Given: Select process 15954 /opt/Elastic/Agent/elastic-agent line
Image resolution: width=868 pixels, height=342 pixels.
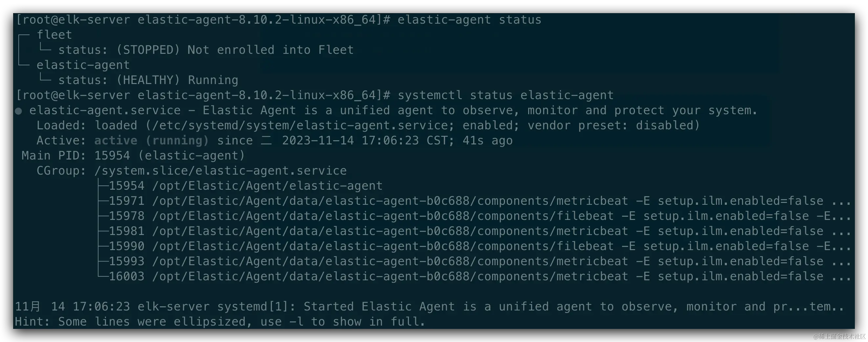Looking at the screenshot, I should [240, 186].
